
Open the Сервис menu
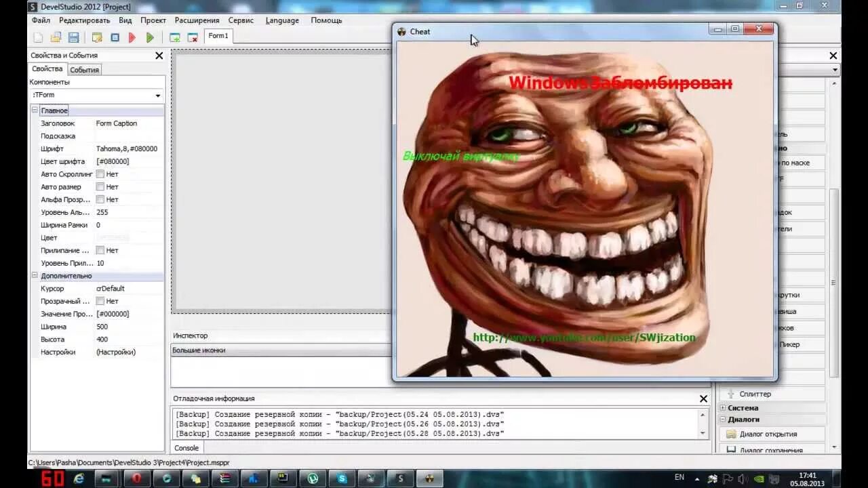tap(241, 20)
